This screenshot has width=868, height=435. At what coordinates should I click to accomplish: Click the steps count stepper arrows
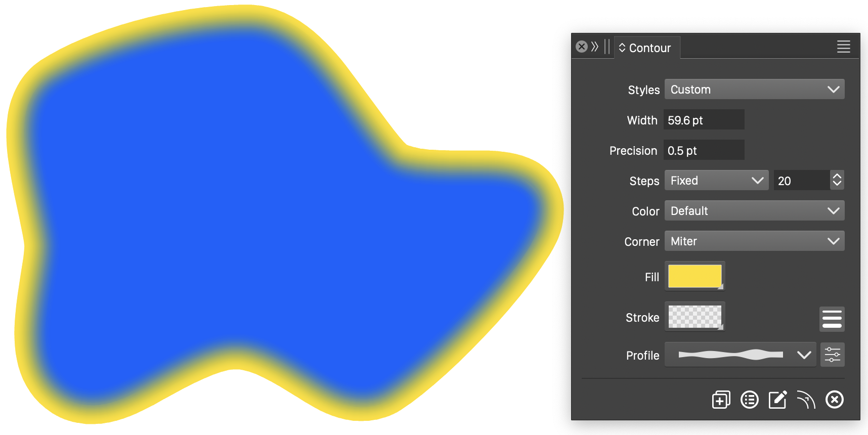[x=837, y=181]
